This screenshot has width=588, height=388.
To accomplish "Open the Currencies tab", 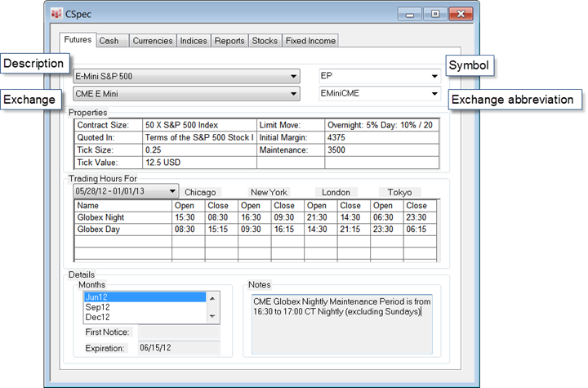I will pyautogui.click(x=152, y=41).
